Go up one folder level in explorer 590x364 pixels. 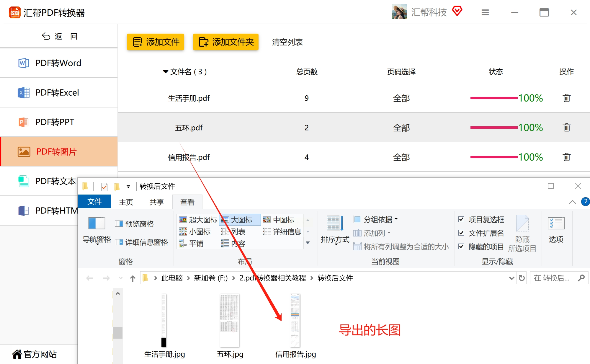[x=133, y=278]
